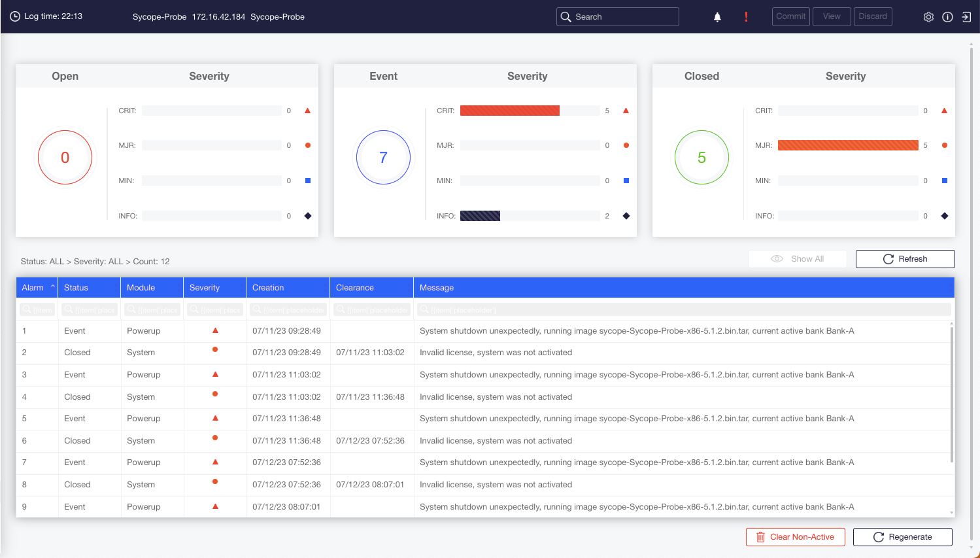The height and width of the screenshot is (558, 980).
Task: Click the Clearance column filter field
Action: 372,309
